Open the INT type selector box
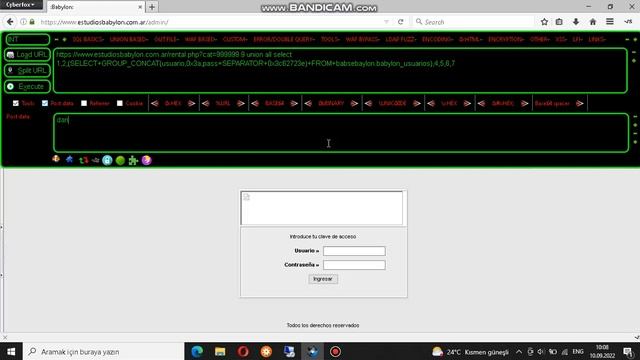The height and width of the screenshot is (360, 640). (27, 39)
